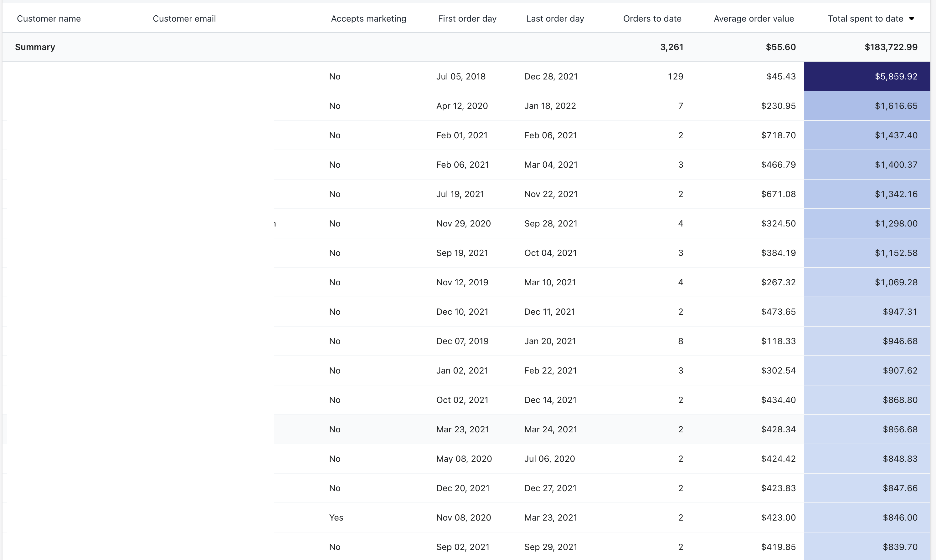Sort by First order day column header
Viewport: 936px width, 560px height.
467,18
